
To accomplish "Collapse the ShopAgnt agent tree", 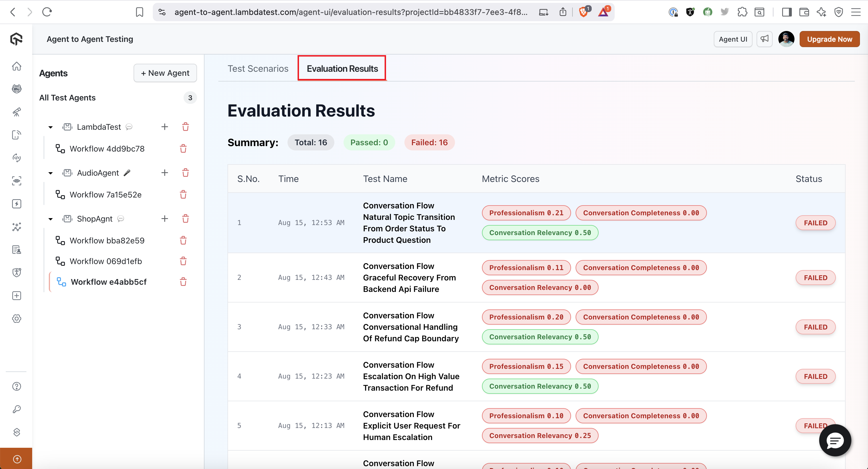I will (x=51, y=219).
